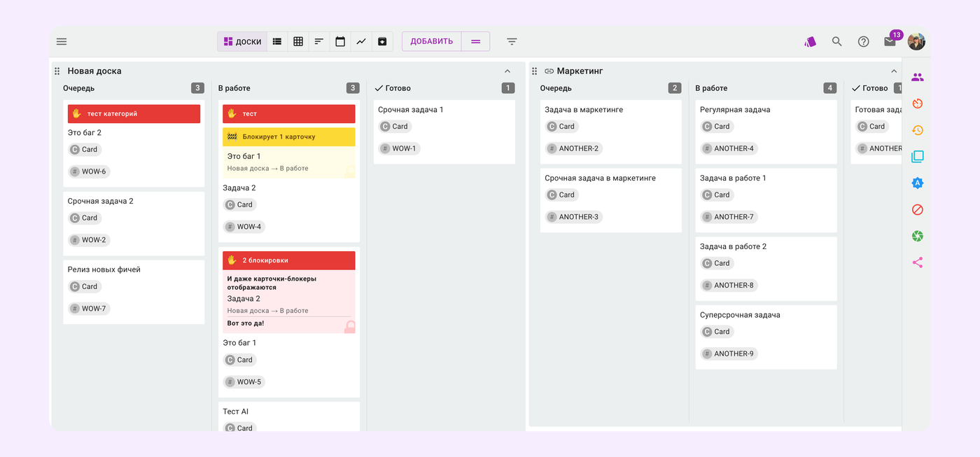Open the calendar view

pos(340,42)
